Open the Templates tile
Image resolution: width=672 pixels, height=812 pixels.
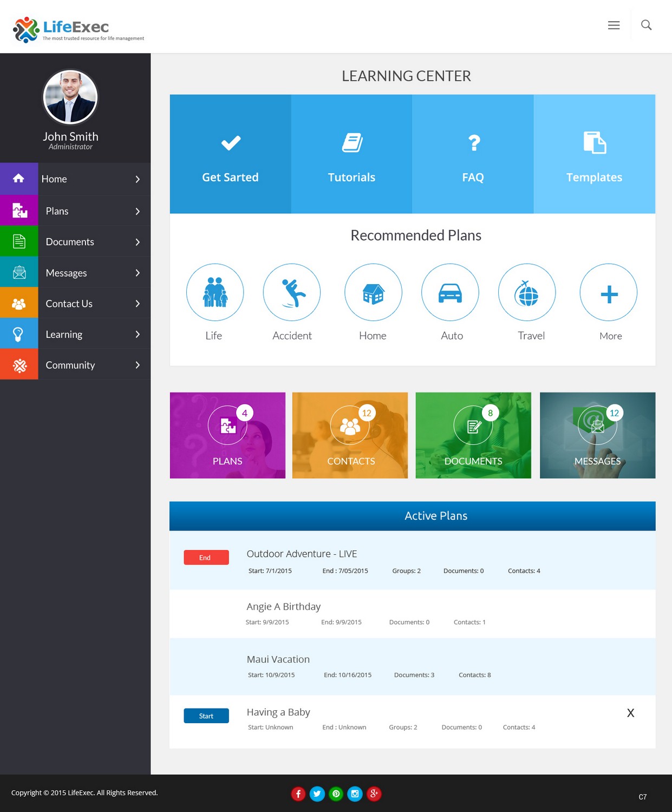[x=594, y=154]
